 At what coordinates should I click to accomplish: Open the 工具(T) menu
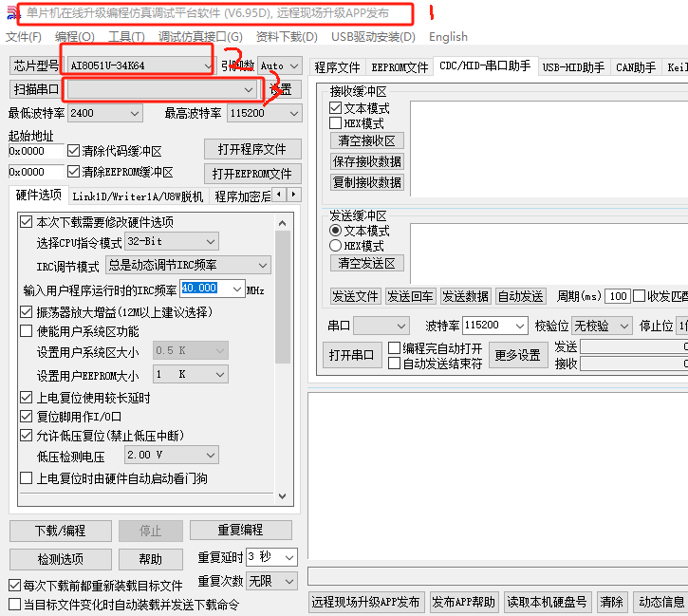(126, 37)
